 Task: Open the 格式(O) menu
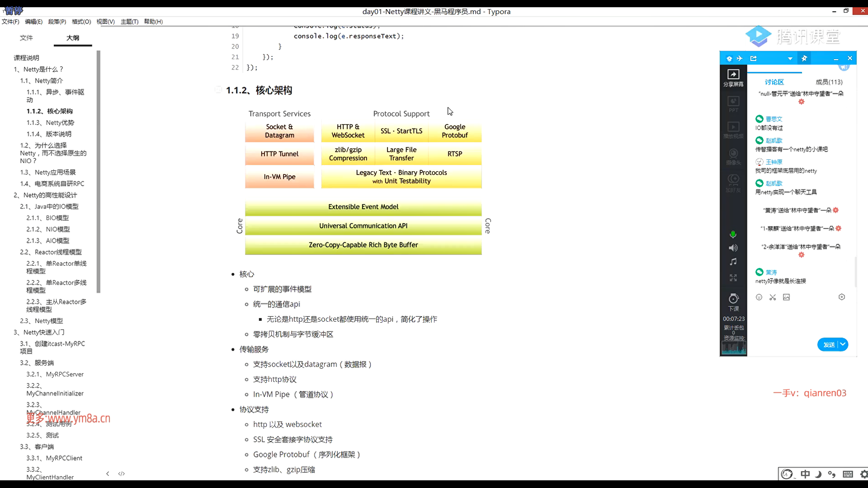coord(81,22)
